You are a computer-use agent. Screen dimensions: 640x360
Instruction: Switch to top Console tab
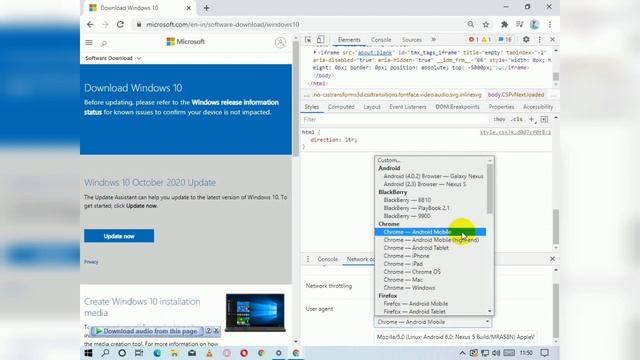(381, 40)
